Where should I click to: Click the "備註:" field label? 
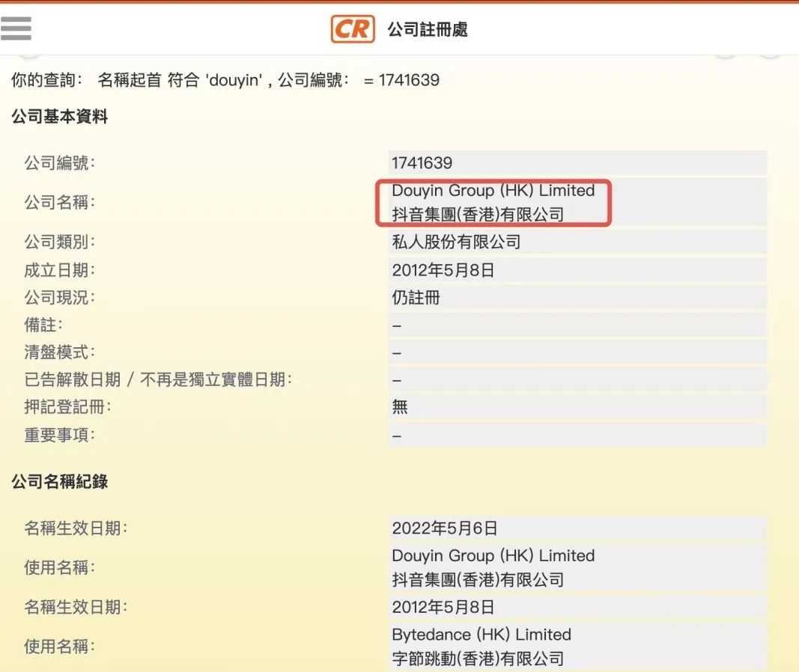43,325
